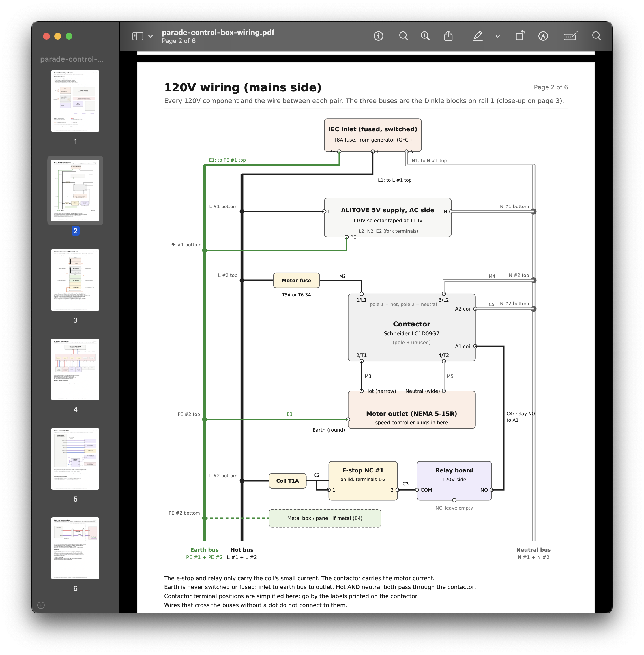Screen dimensions: 644x655
Task: Click 'Motor outlet (NEMA 5-15R)' box
Action: click(411, 410)
